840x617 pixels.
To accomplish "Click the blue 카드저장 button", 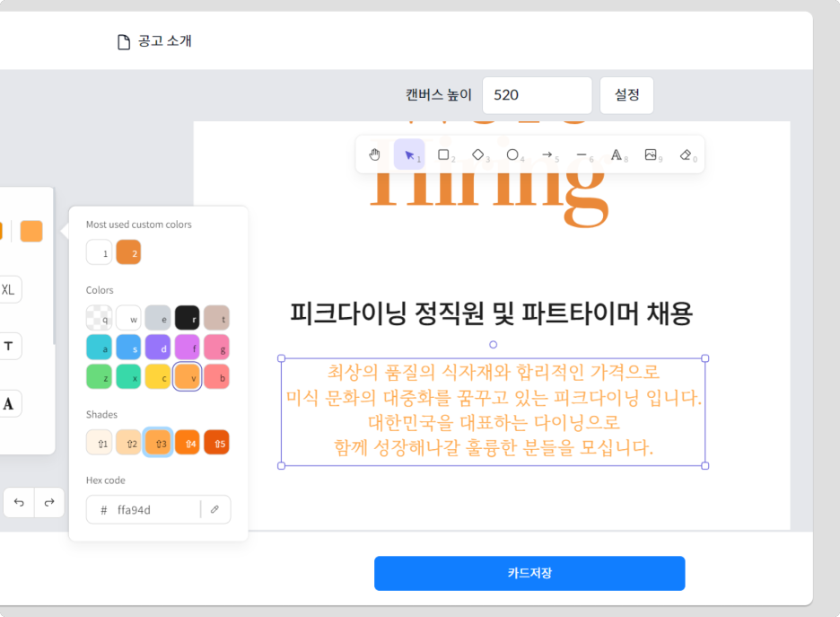I will (529, 573).
